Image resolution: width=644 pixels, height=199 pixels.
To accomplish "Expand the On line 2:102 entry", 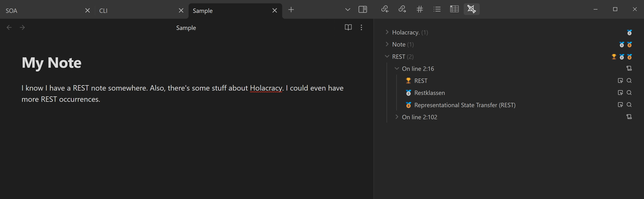I will 397,117.
